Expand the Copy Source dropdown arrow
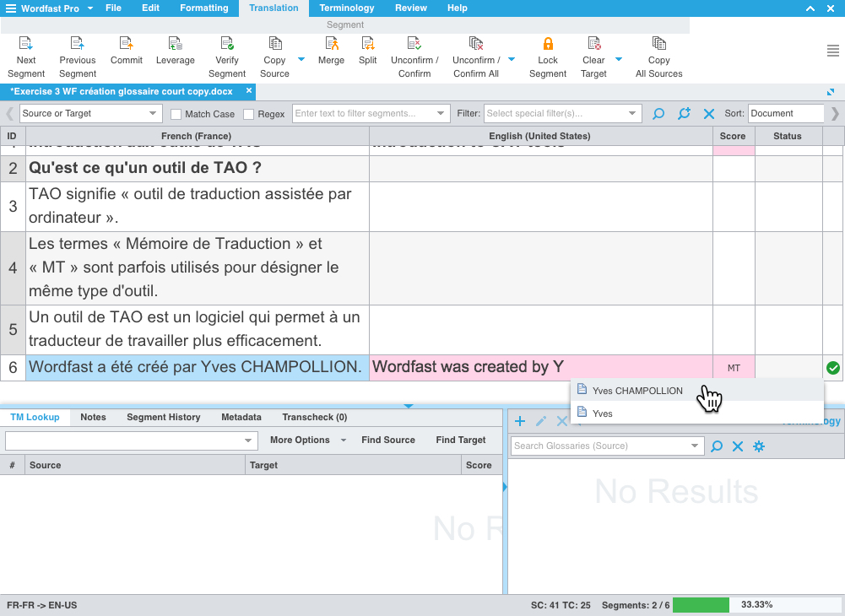Screen dimensions: 845x616 [301, 59]
